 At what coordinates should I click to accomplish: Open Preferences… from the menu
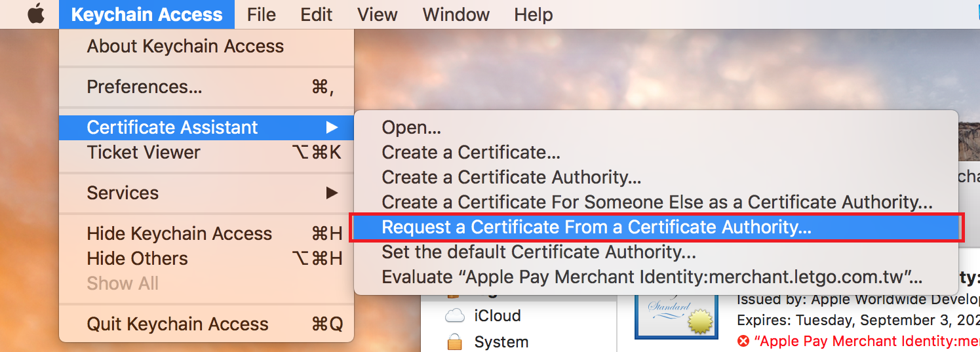[x=144, y=87]
